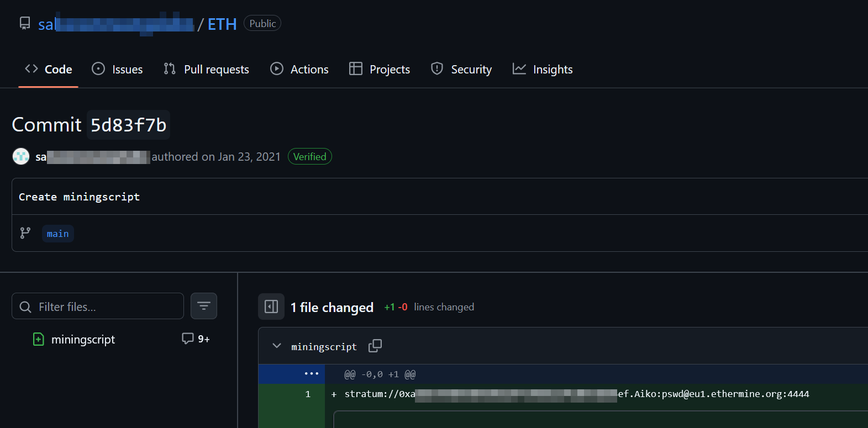Viewport: 868px width, 428px height.
Task: Toggle the file tree sidebar panel
Action: pyautogui.click(x=271, y=307)
